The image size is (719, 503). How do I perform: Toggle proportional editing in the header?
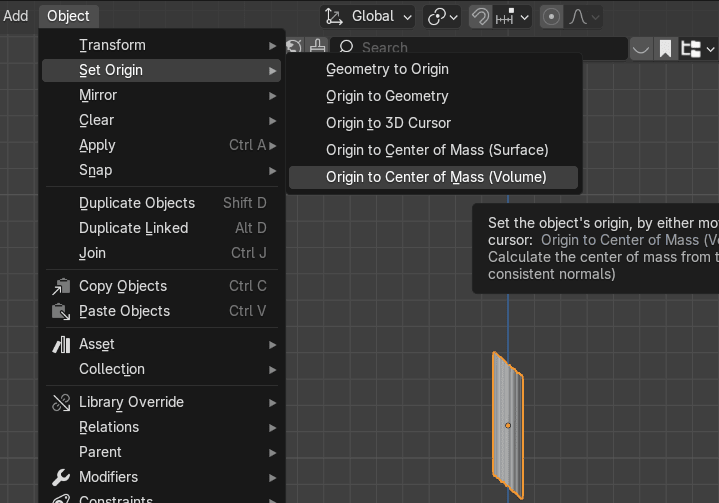point(551,17)
